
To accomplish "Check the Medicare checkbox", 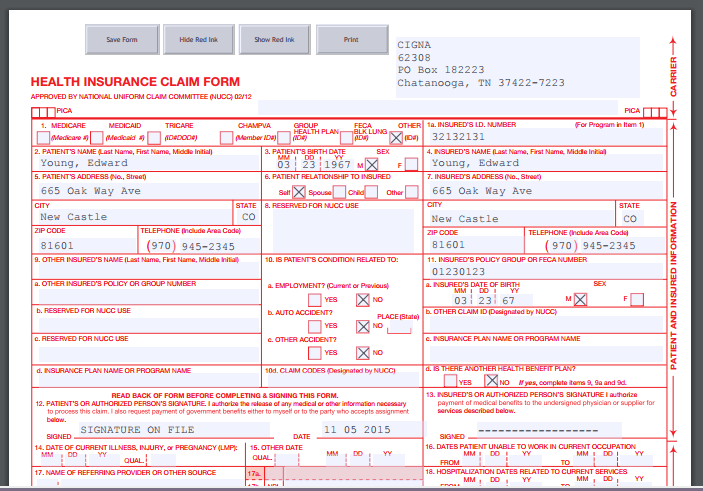I will (x=43, y=138).
